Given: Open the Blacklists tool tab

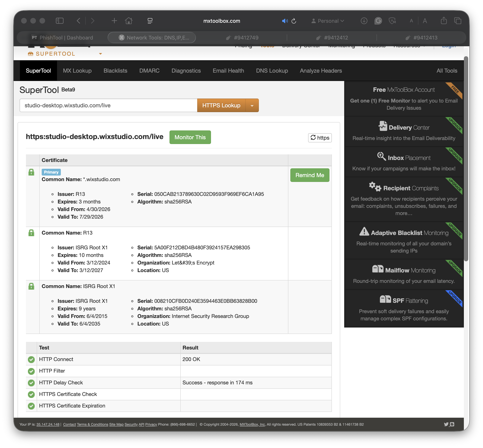Looking at the screenshot, I should 115,71.
